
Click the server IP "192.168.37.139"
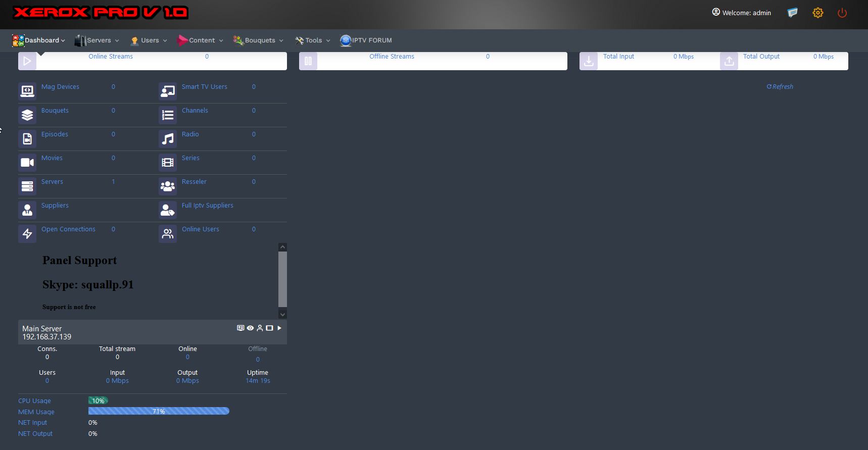pyautogui.click(x=47, y=337)
